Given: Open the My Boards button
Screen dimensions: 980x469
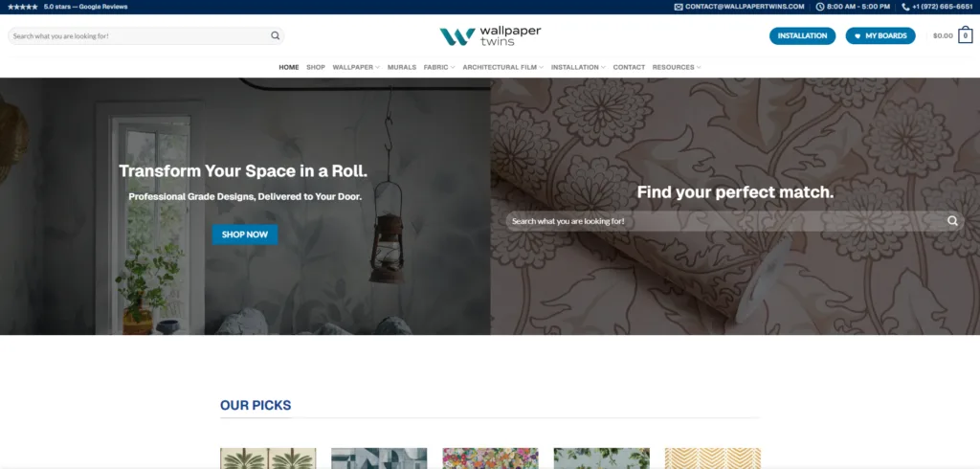Looking at the screenshot, I should coord(880,36).
